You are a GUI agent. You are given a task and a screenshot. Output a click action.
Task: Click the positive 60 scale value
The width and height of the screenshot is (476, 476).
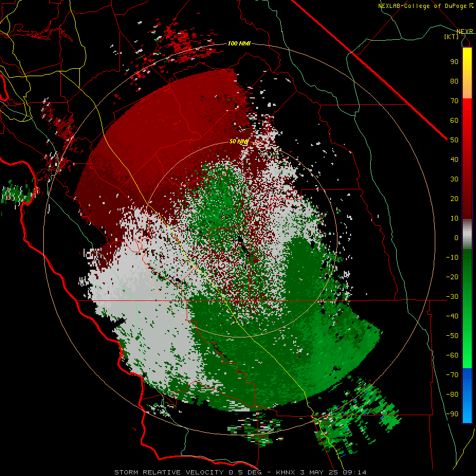click(454, 121)
